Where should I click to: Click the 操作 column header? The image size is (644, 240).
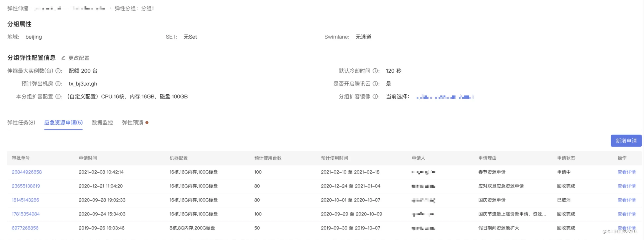[x=622, y=158]
